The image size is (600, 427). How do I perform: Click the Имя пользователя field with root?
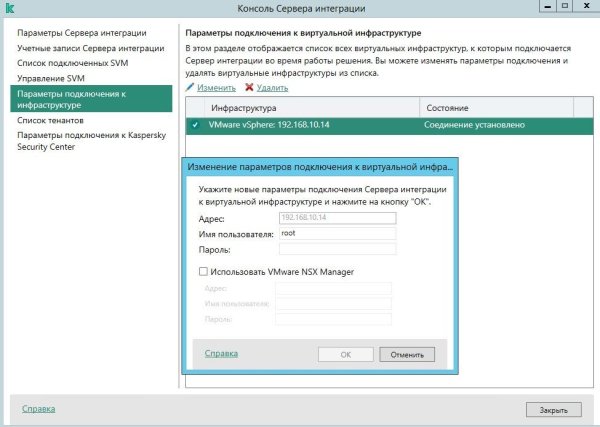tap(338, 233)
